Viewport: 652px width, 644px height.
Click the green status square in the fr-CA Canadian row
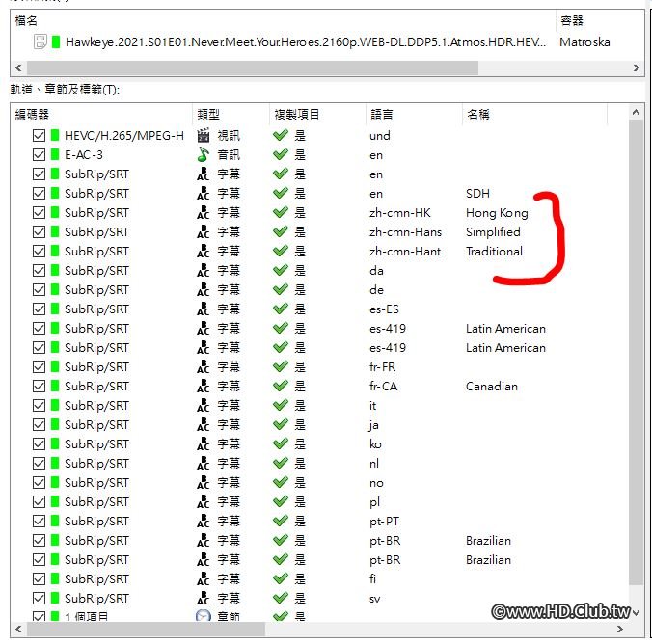tap(55, 386)
